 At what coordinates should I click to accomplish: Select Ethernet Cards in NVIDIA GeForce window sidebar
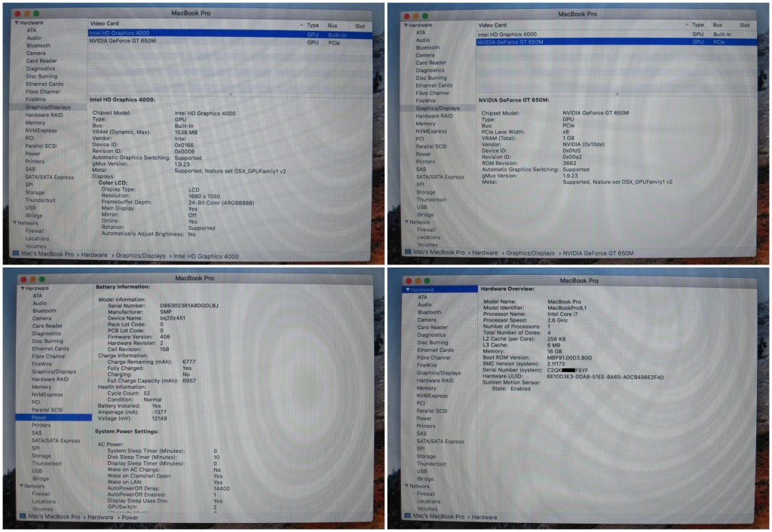coord(434,85)
